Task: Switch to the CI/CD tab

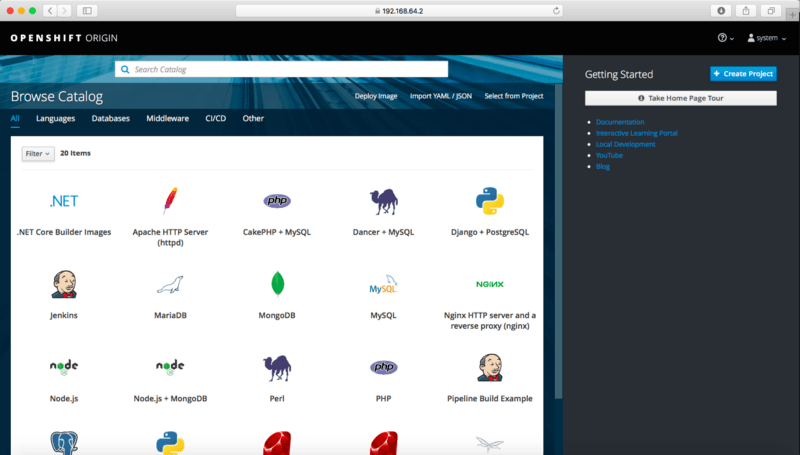Action: coord(215,118)
